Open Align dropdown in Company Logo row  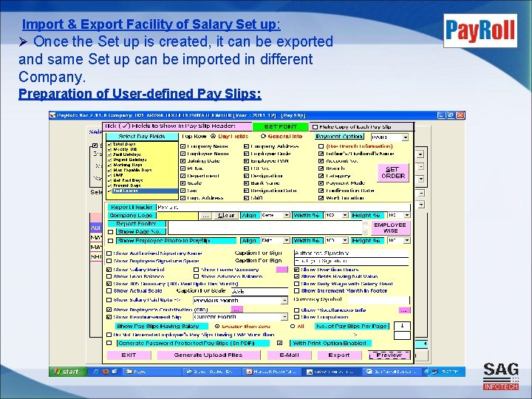(x=287, y=216)
